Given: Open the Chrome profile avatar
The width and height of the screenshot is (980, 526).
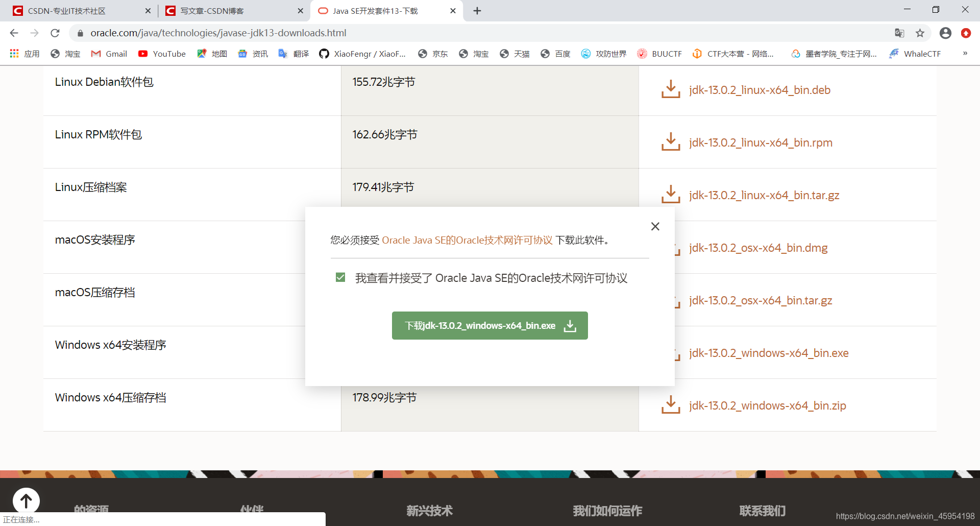Looking at the screenshot, I should (945, 33).
